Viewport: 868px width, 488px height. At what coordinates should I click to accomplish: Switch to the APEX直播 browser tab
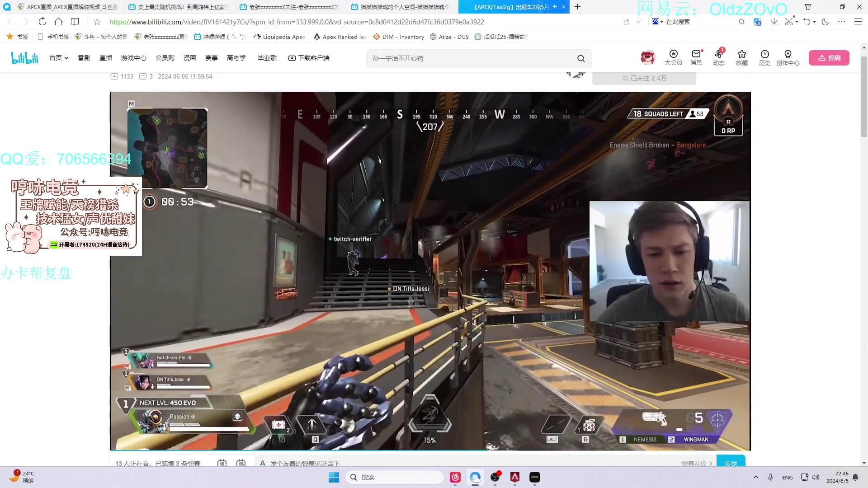[67, 7]
